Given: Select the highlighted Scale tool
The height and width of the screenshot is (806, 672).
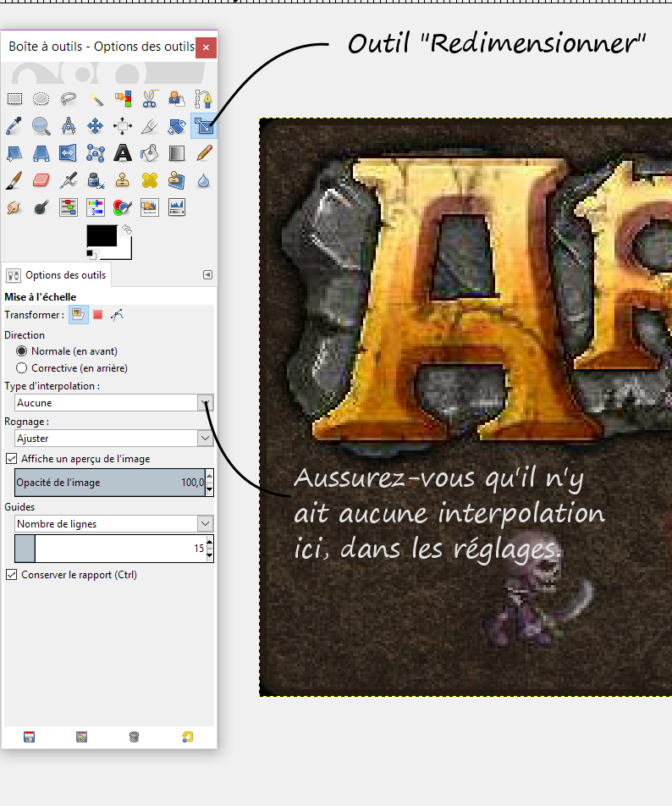Looking at the screenshot, I should [203, 126].
